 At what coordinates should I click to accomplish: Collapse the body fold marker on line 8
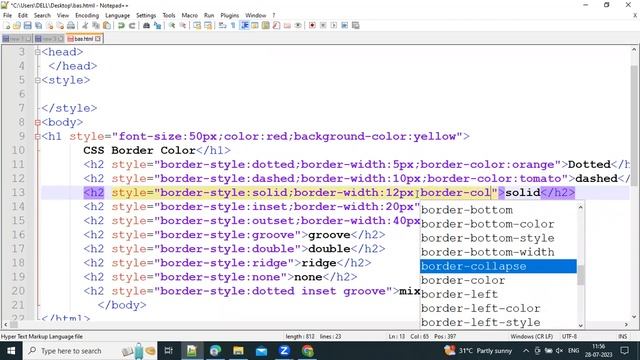pyautogui.click(x=38, y=122)
